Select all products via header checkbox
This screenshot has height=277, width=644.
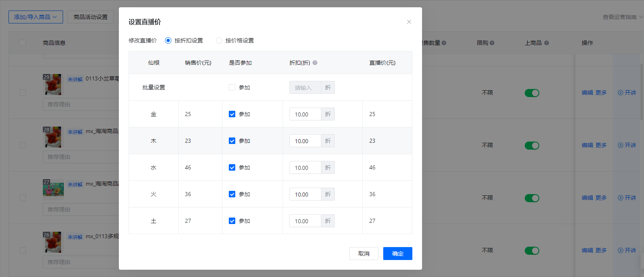point(23,43)
